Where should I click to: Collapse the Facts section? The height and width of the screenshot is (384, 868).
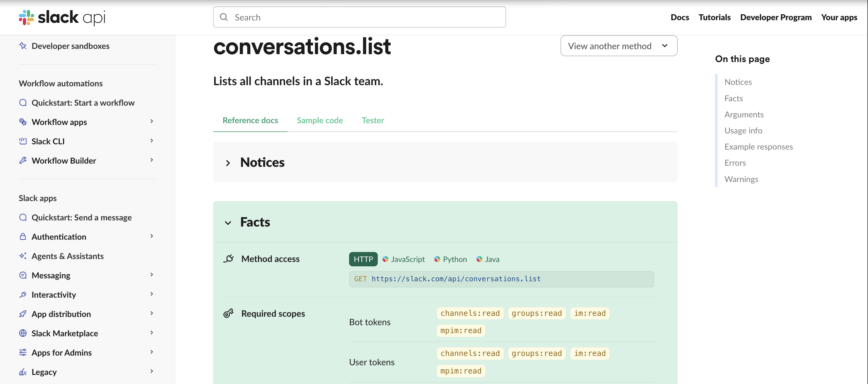pos(255,222)
